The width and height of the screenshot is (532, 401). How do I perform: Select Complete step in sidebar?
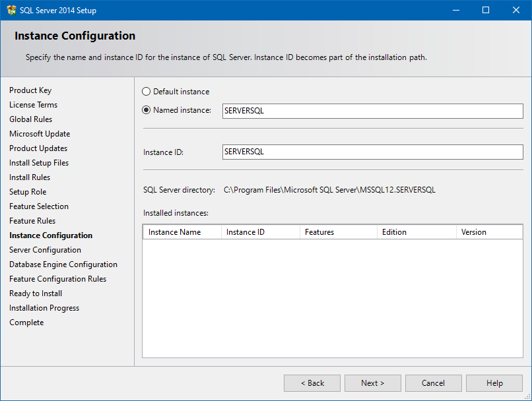click(26, 323)
